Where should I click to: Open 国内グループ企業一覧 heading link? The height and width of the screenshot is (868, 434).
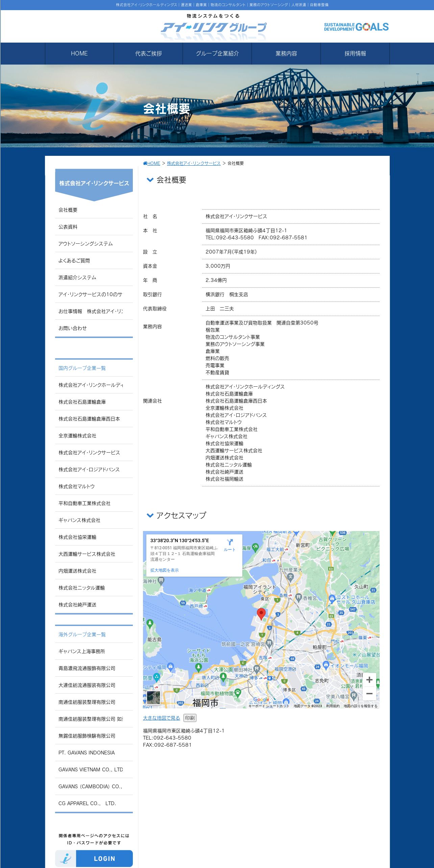(x=94, y=368)
